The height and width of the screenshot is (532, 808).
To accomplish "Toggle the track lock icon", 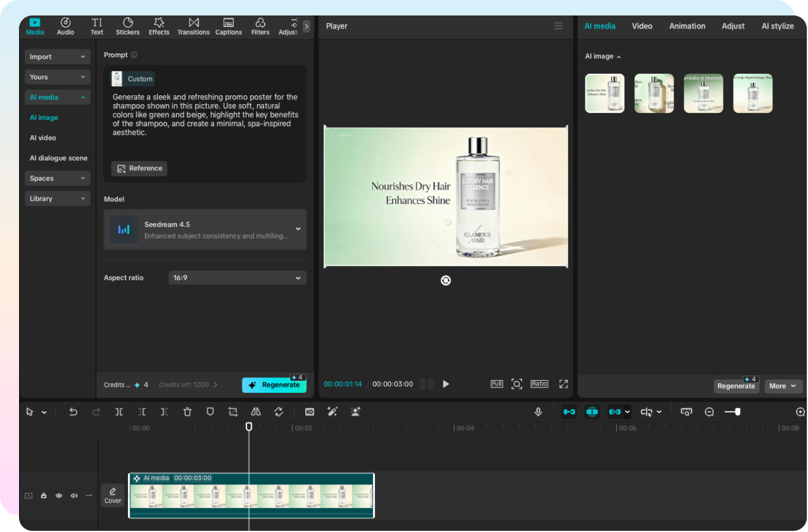I will [x=43, y=496].
